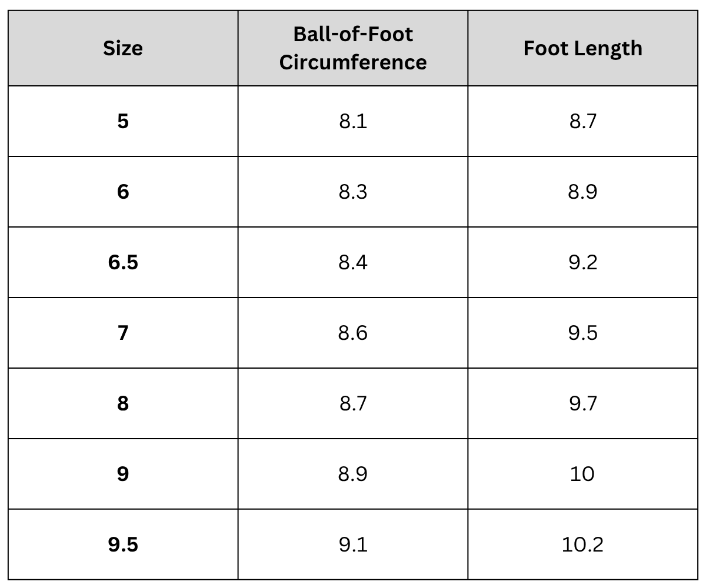Screen dimensions: 706x588
Task: Select the Ball-of-Foot Circumference header cell
Action: pos(353,48)
